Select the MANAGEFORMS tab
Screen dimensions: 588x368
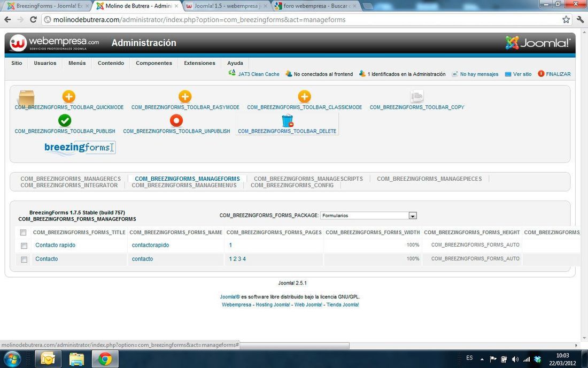click(187, 179)
